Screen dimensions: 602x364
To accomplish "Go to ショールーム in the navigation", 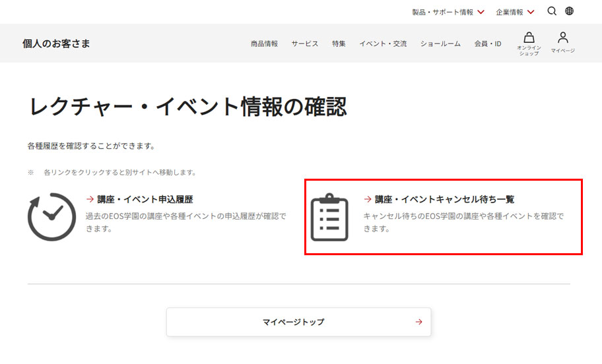I will pos(440,44).
